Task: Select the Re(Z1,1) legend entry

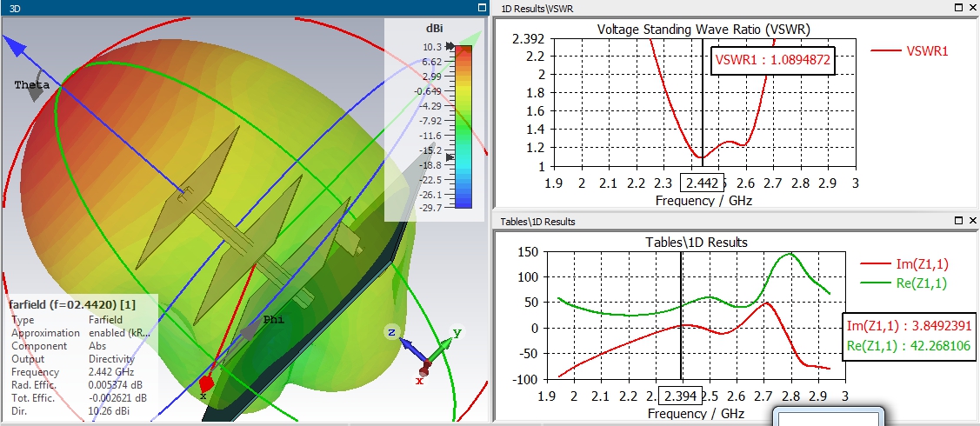Action: [x=903, y=283]
